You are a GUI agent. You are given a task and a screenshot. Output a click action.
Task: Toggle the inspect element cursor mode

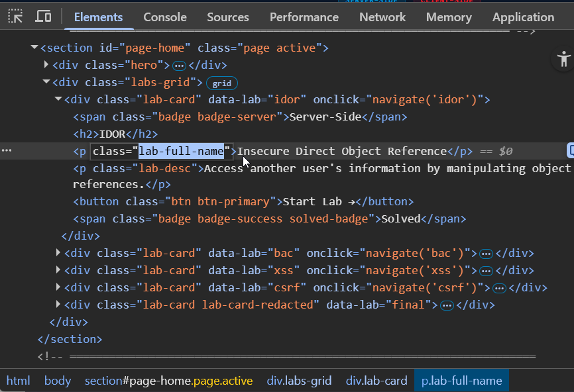pos(15,16)
